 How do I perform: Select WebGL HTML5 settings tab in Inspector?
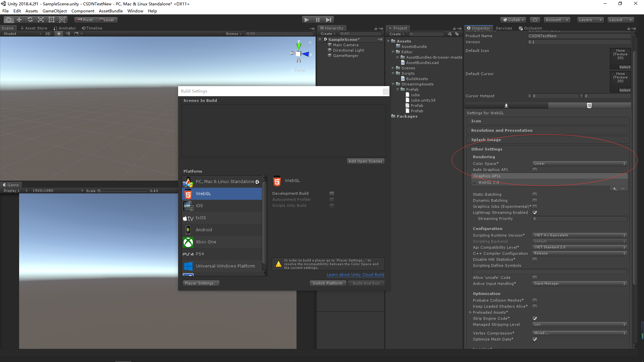[x=589, y=106]
